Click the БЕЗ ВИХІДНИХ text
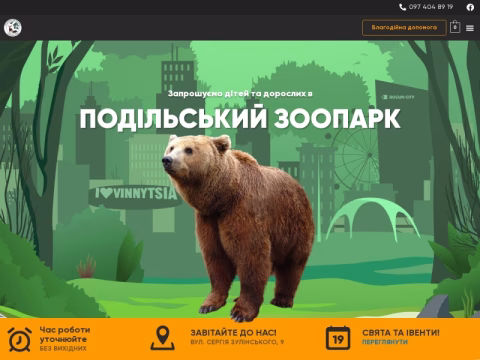Screen dimensions: 480x360 [63, 348]
